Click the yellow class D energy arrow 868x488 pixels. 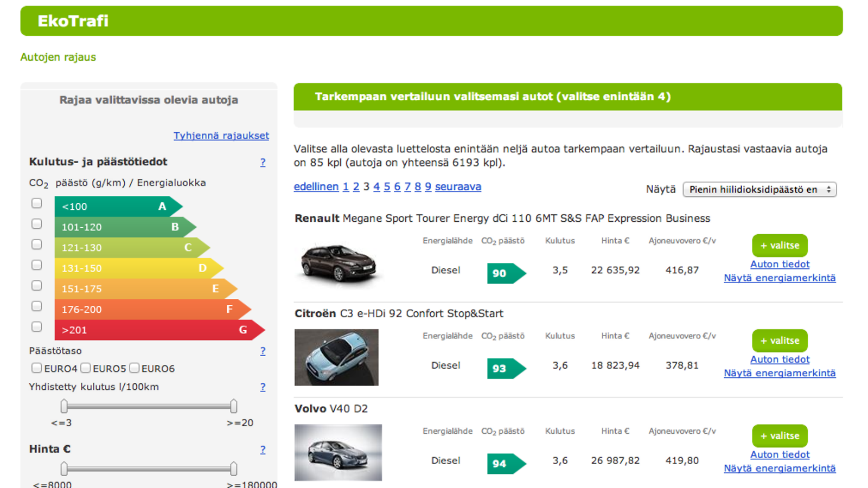tap(139, 268)
